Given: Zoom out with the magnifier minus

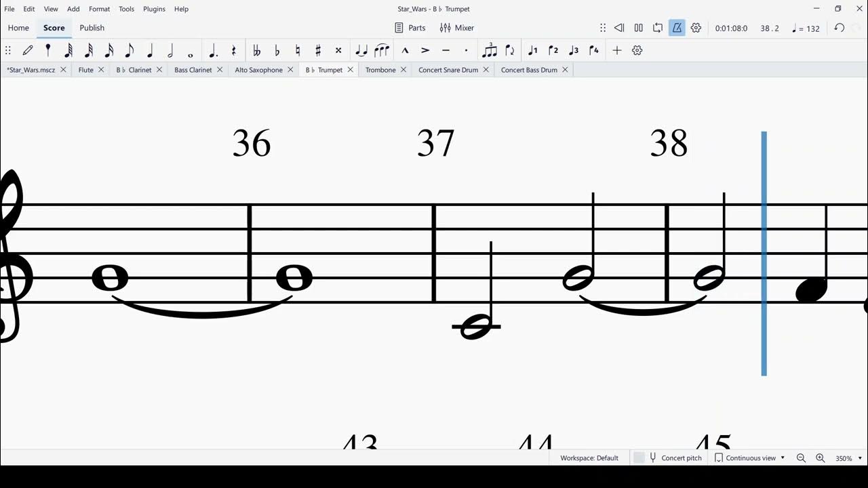Looking at the screenshot, I should click(801, 458).
